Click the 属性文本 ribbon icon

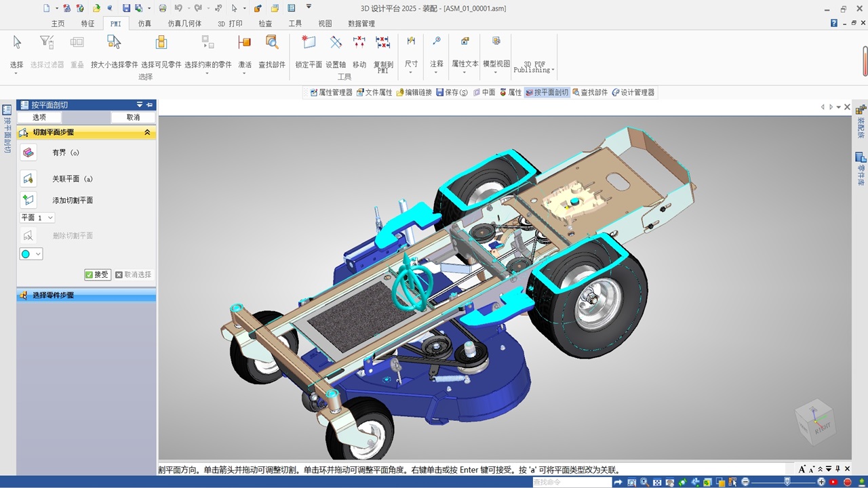tap(465, 43)
